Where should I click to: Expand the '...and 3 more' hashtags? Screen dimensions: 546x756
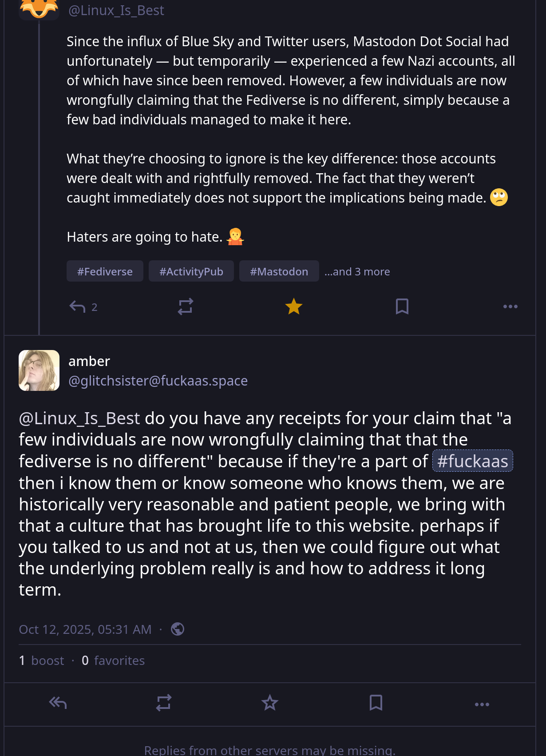tap(357, 271)
